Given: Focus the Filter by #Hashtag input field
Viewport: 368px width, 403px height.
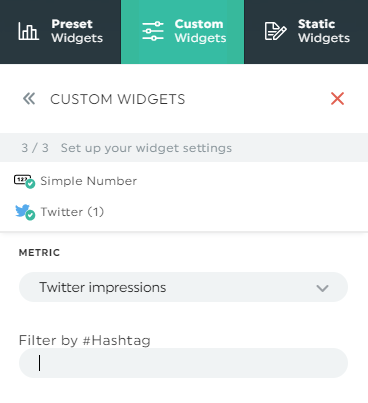Looking at the screenshot, I should pos(183,363).
